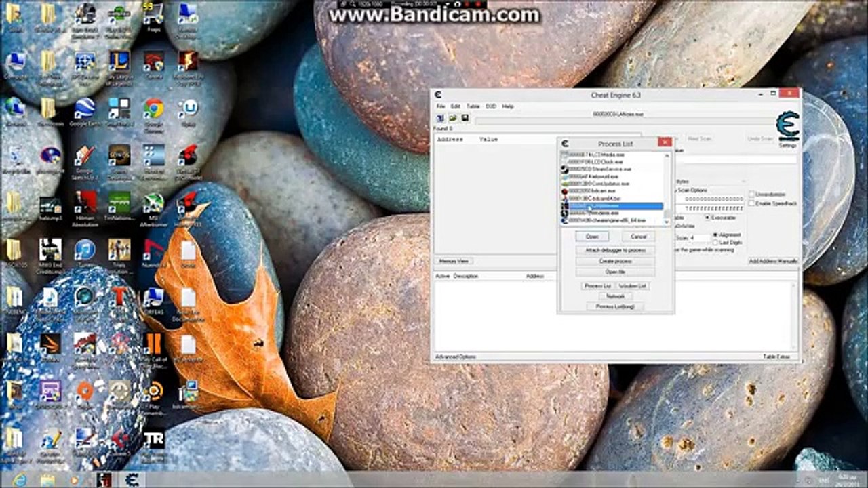868x488 pixels.
Task: Click the process list scrollbar up arrow
Action: click(x=667, y=155)
